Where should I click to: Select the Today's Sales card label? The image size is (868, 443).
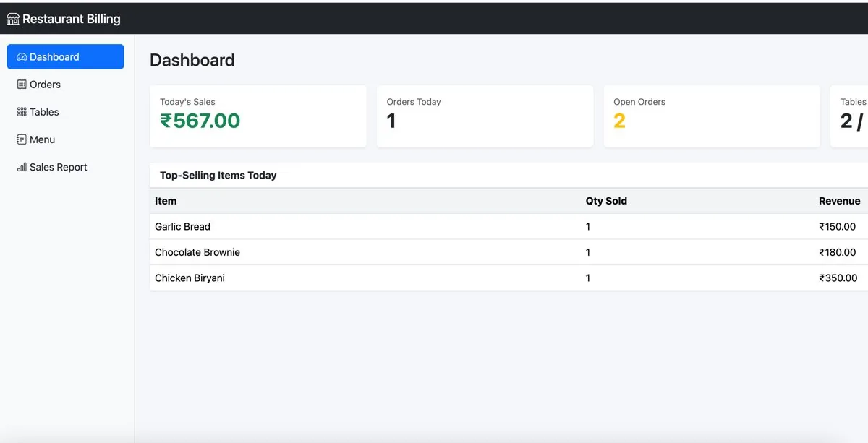[x=187, y=102]
